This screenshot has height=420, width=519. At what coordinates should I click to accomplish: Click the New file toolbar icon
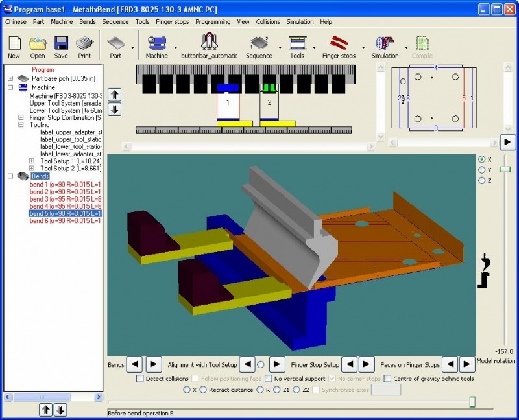[14, 44]
